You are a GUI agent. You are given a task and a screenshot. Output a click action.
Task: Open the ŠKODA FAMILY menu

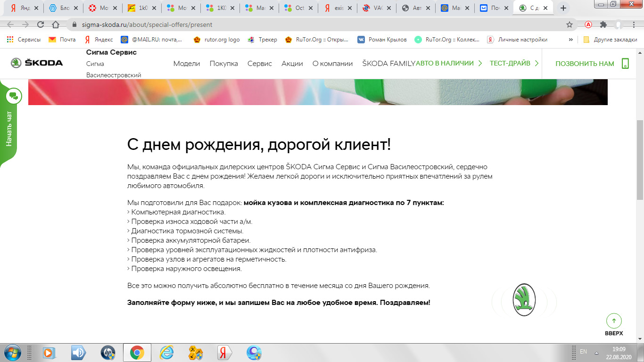point(389,64)
